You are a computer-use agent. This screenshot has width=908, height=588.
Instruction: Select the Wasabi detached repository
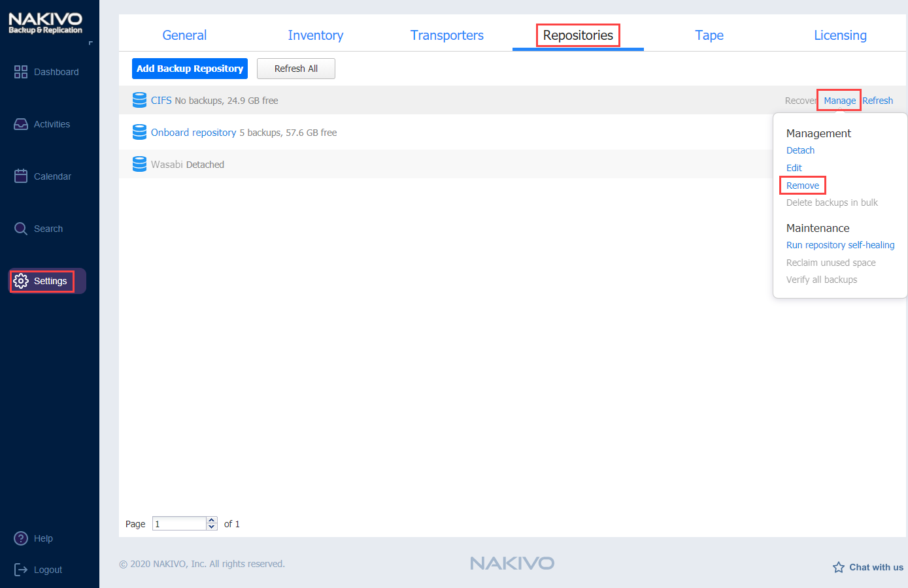[167, 165]
